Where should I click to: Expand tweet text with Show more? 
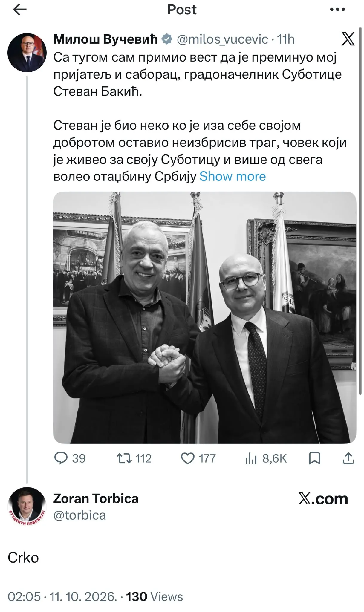[233, 177]
